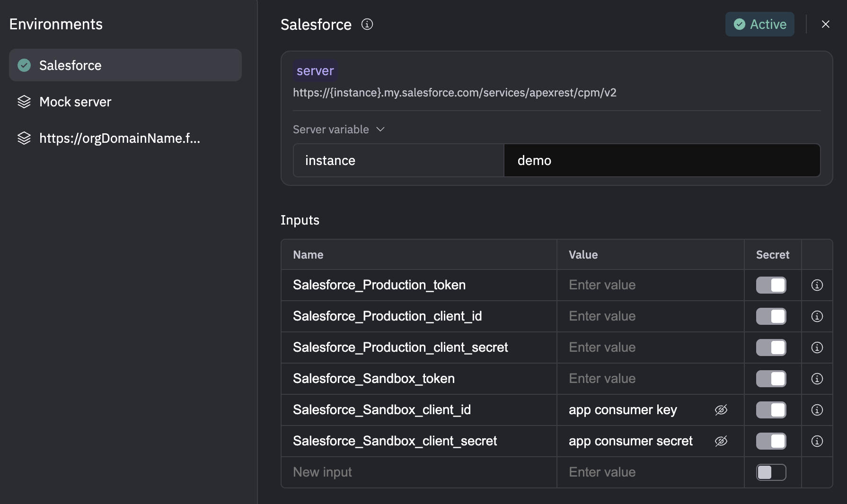Image resolution: width=847 pixels, height=504 pixels.
Task: Click info icon for Salesforce_Production_client_id row
Action: coord(817,316)
